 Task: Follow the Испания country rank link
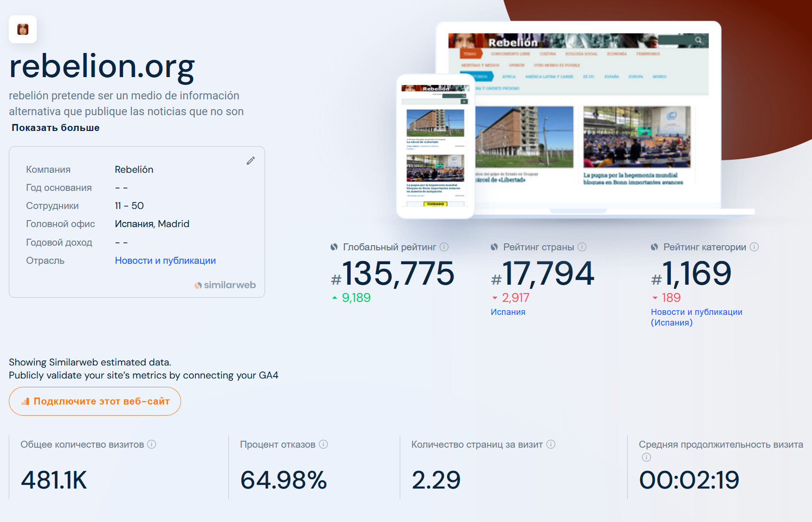[x=508, y=312]
